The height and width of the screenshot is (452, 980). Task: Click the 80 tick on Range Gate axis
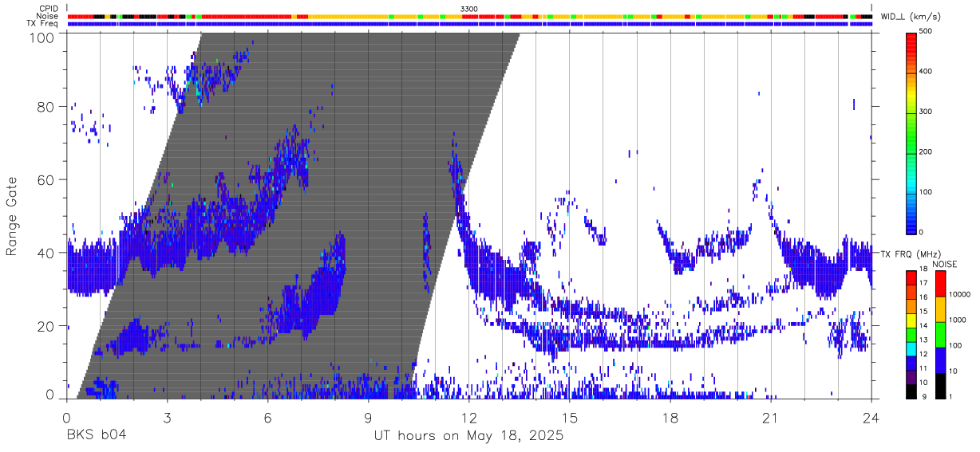tap(45, 106)
